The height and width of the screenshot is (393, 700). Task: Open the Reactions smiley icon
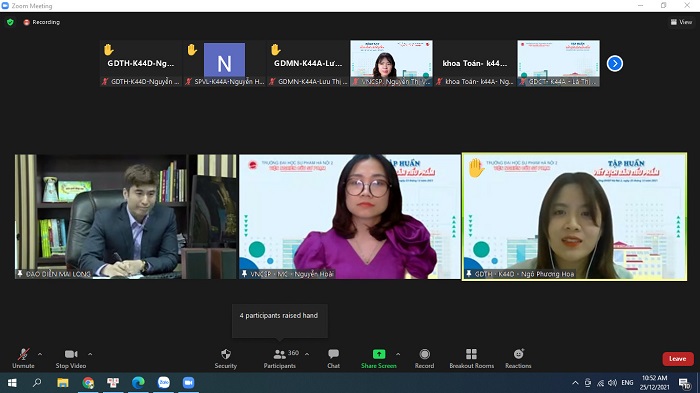(x=518, y=354)
